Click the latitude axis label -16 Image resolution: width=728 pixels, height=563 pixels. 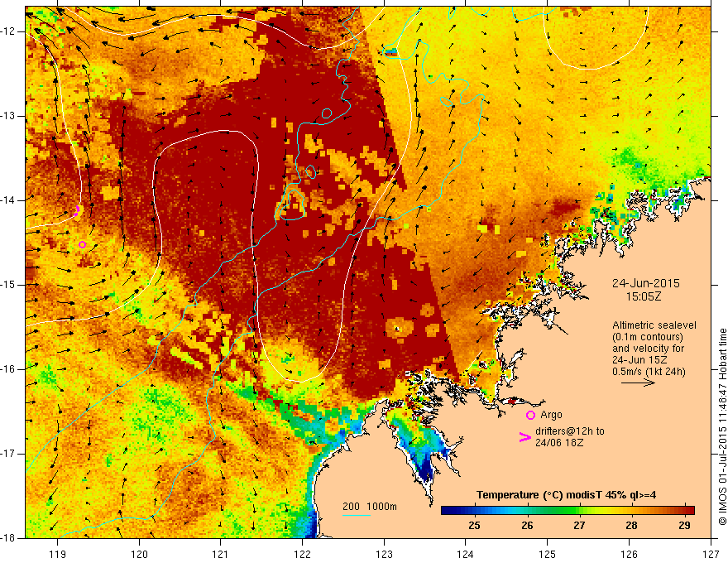[x=8, y=369]
